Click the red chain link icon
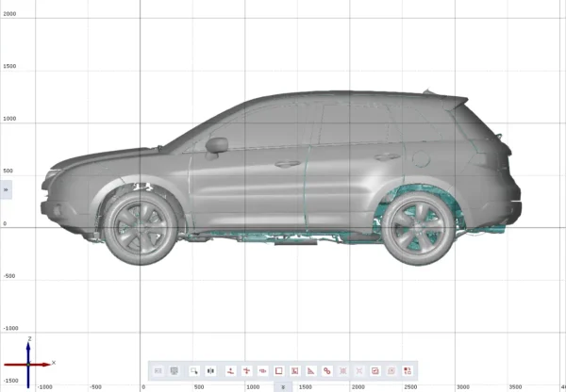This screenshot has width=566, height=392. (327, 370)
